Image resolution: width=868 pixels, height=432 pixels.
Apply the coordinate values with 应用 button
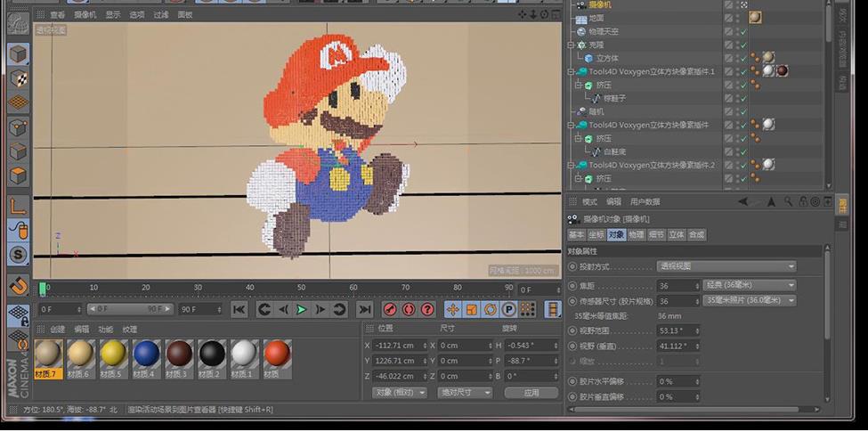pyautogui.click(x=531, y=392)
